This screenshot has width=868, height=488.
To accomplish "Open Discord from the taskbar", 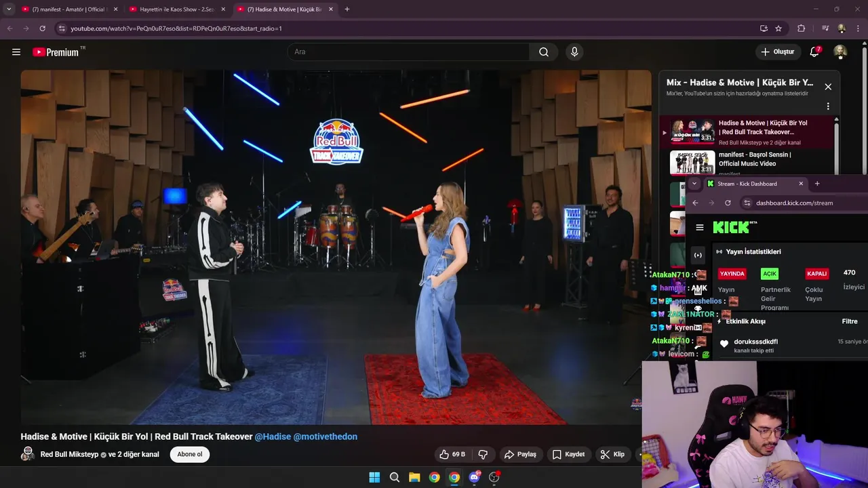I will pos(475,477).
